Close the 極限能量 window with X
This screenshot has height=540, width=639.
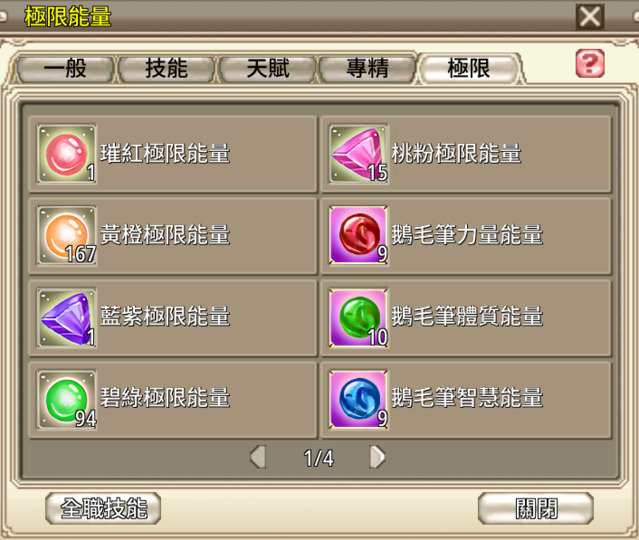click(x=590, y=17)
